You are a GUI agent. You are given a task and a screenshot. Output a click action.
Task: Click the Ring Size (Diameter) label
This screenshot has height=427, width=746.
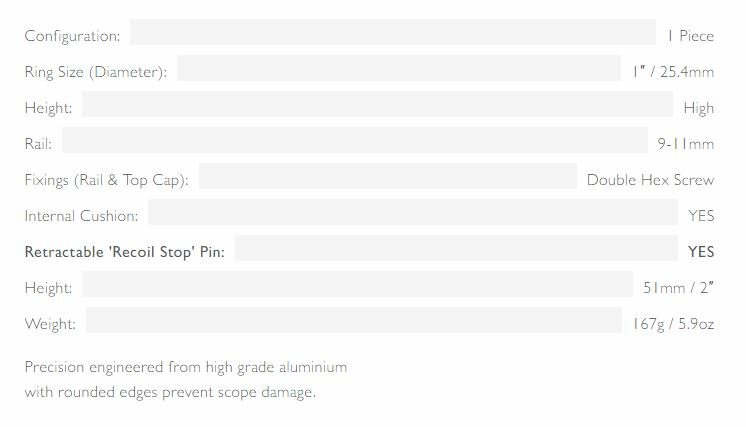[x=96, y=72]
